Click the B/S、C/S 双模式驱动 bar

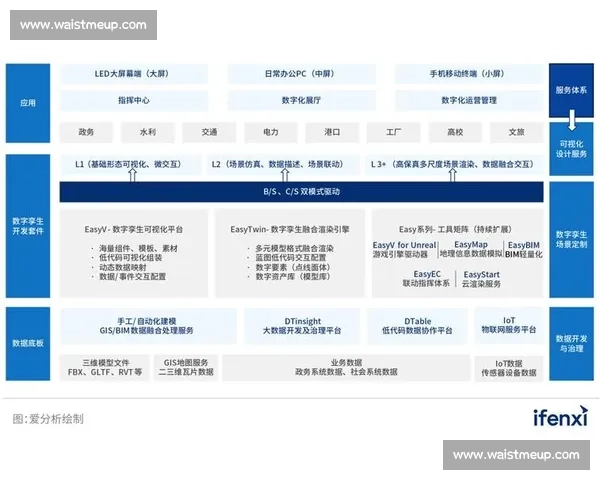[302, 192]
